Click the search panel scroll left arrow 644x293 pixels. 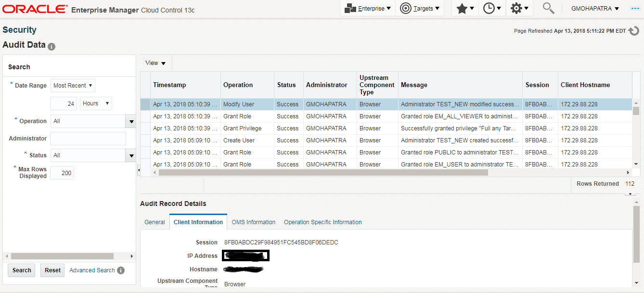[x=6, y=256]
